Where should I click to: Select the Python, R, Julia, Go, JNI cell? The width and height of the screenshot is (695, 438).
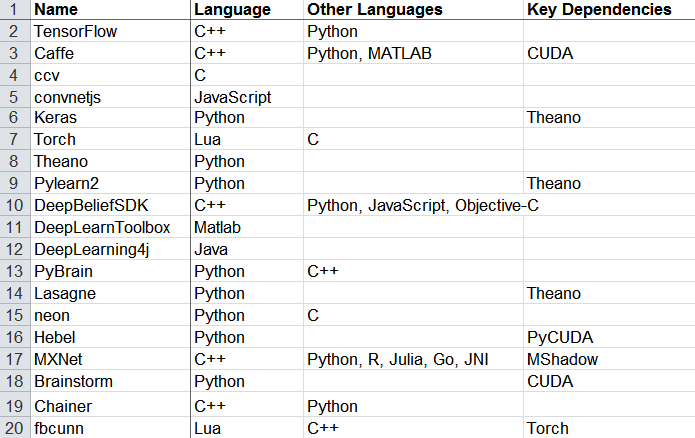[x=413, y=359]
